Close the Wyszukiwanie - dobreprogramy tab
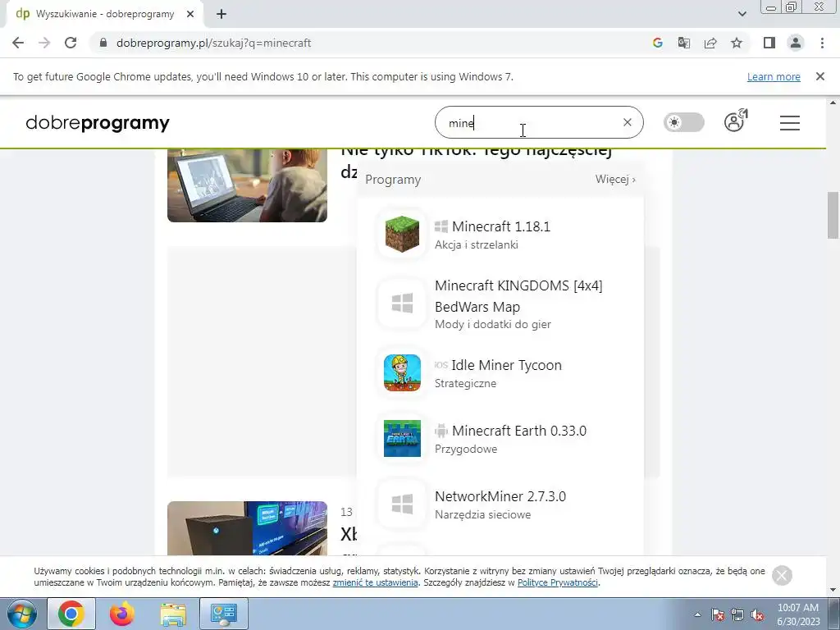The width and height of the screenshot is (840, 630). (x=190, y=14)
